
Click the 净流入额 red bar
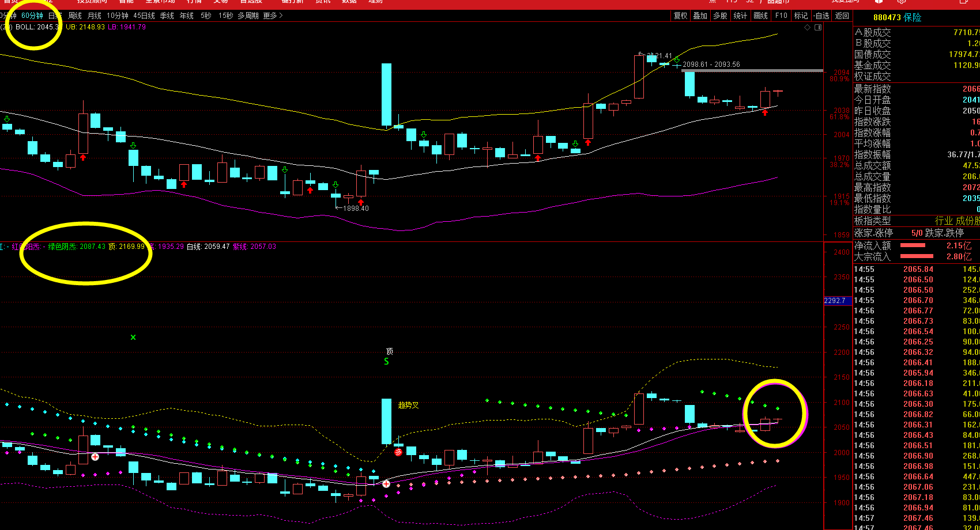pos(913,245)
